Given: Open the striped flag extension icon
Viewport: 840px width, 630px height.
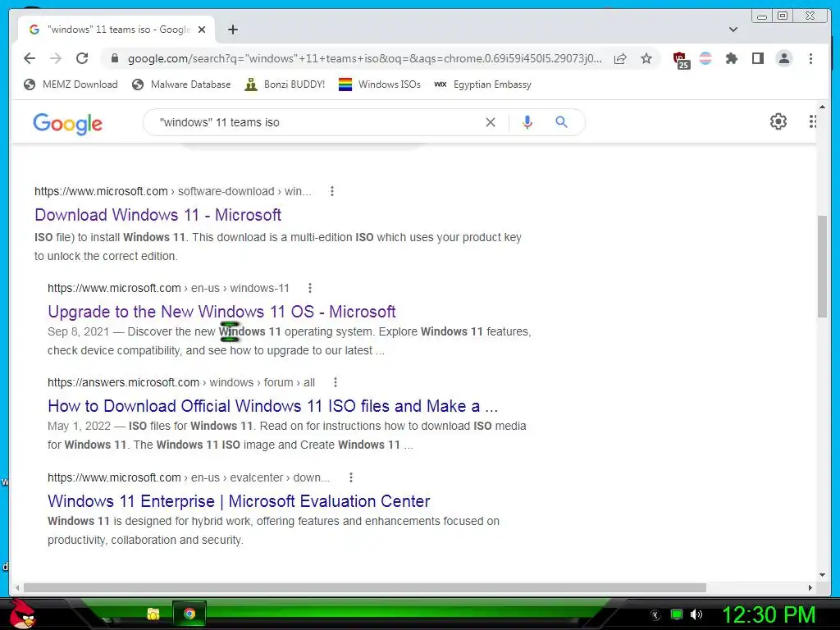Looking at the screenshot, I should coord(705,58).
